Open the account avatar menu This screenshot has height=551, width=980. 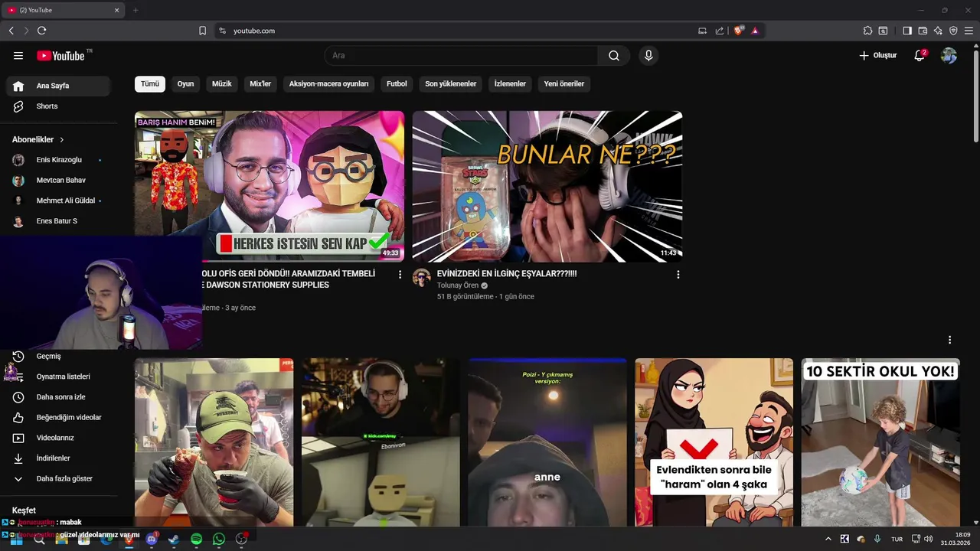tap(949, 56)
